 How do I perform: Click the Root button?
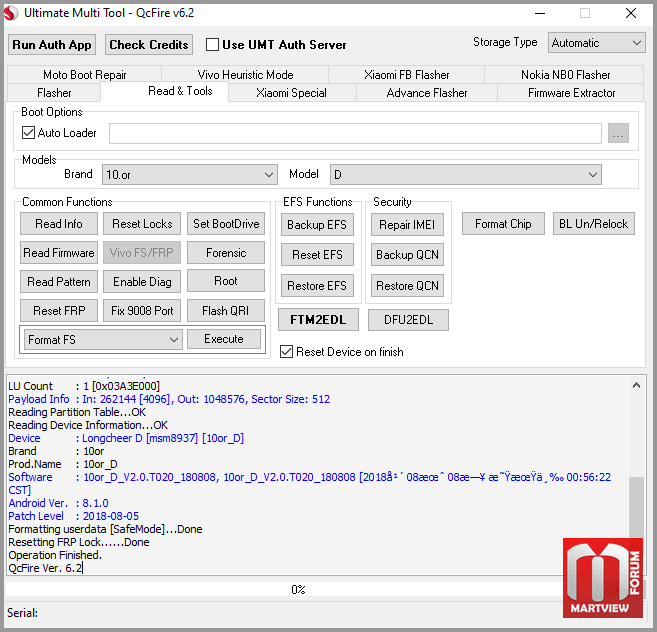(x=226, y=281)
